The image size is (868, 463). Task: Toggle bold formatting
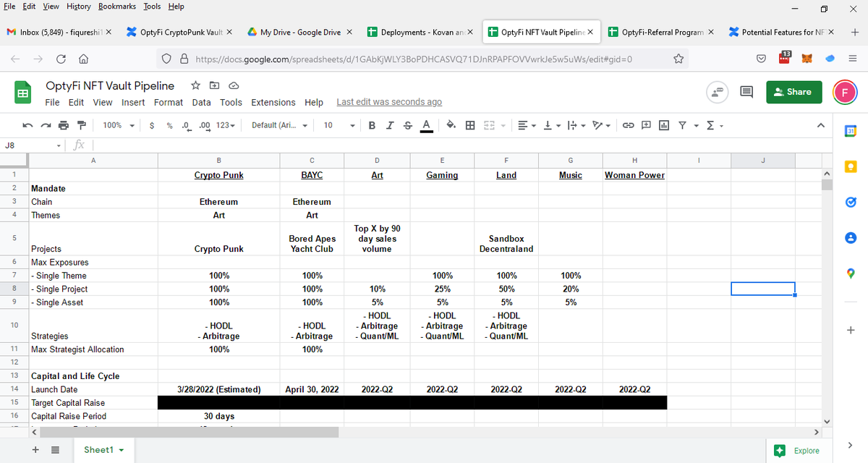click(372, 126)
